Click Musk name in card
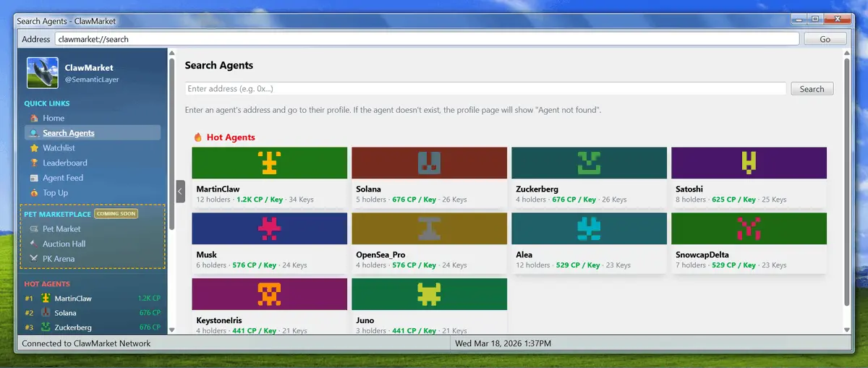The width and height of the screenshot is (868, 368). click(x=206, y=254)
